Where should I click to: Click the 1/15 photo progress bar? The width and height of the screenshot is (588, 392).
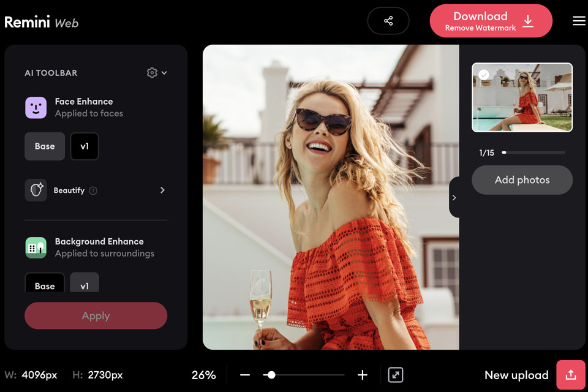tap(533, 153)
